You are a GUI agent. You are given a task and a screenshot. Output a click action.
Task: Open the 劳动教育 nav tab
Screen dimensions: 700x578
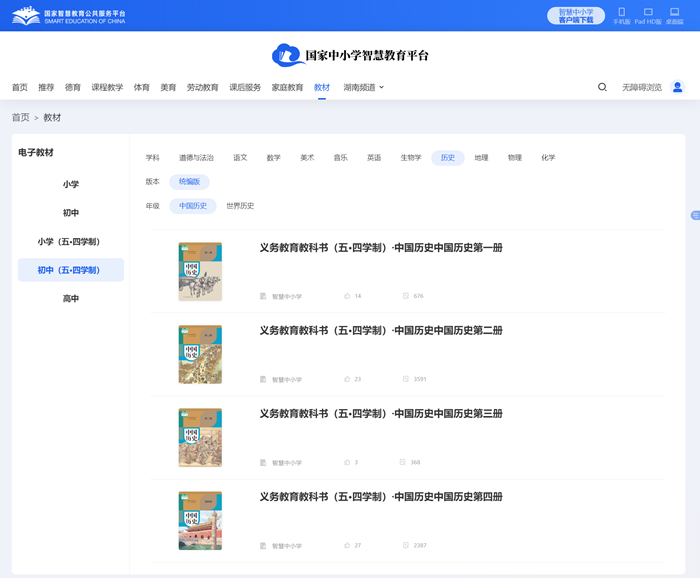coord(203,87)
